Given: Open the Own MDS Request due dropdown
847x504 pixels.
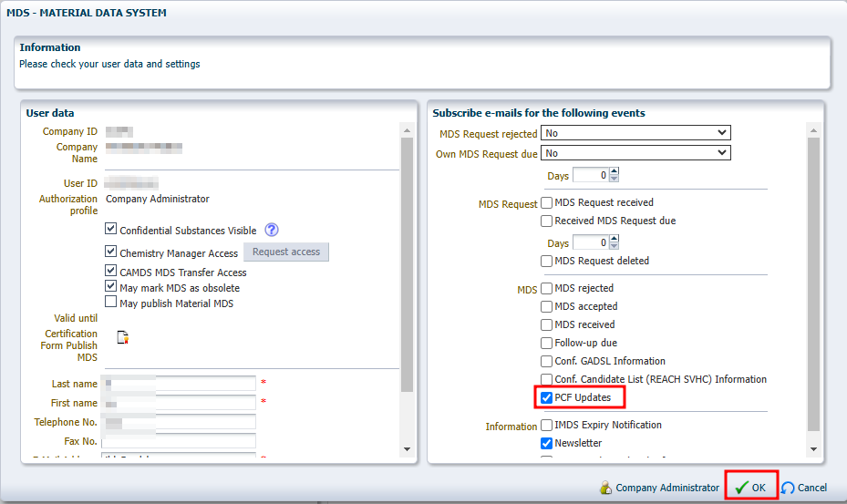Looking at the screenshot, I should click(x=635, y=153).
